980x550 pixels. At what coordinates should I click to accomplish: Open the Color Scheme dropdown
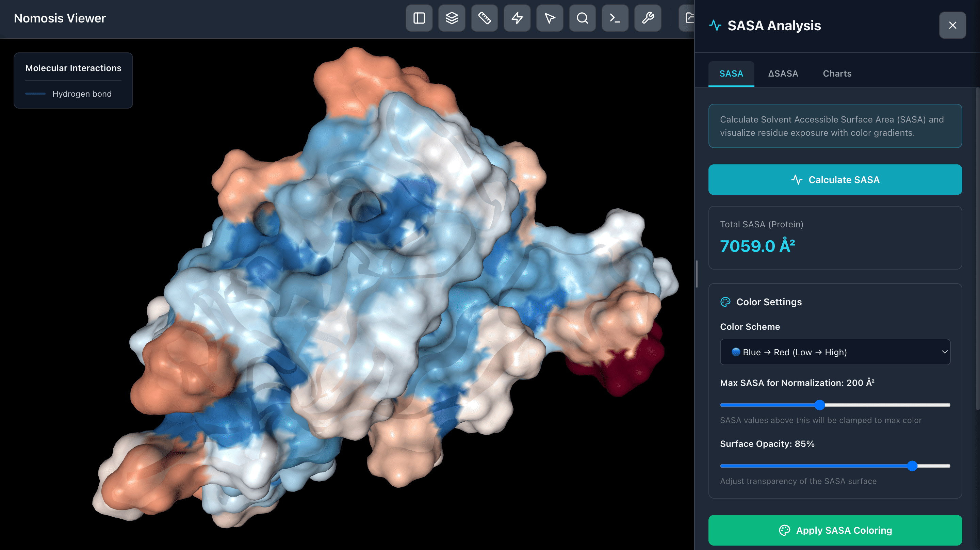[835, 352]
